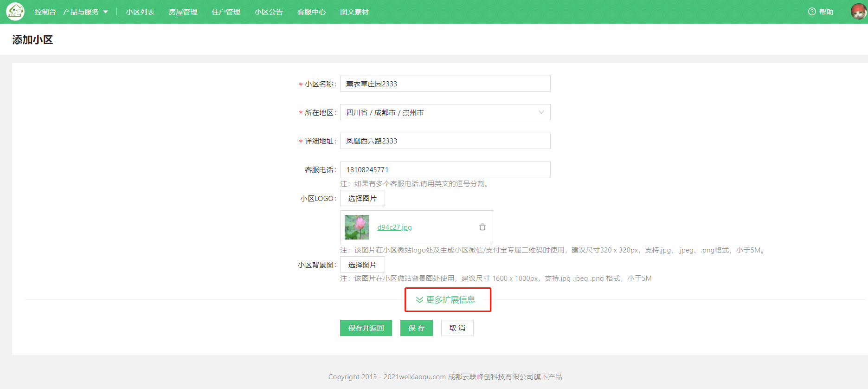Open the user avatar menu

click(x=859, y=12)
